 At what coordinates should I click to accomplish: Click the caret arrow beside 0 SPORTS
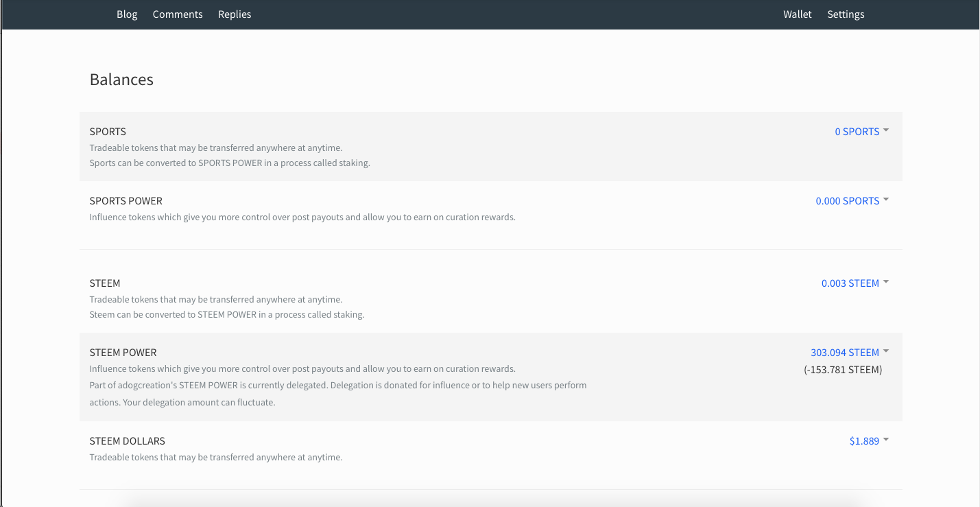[886, 130]
